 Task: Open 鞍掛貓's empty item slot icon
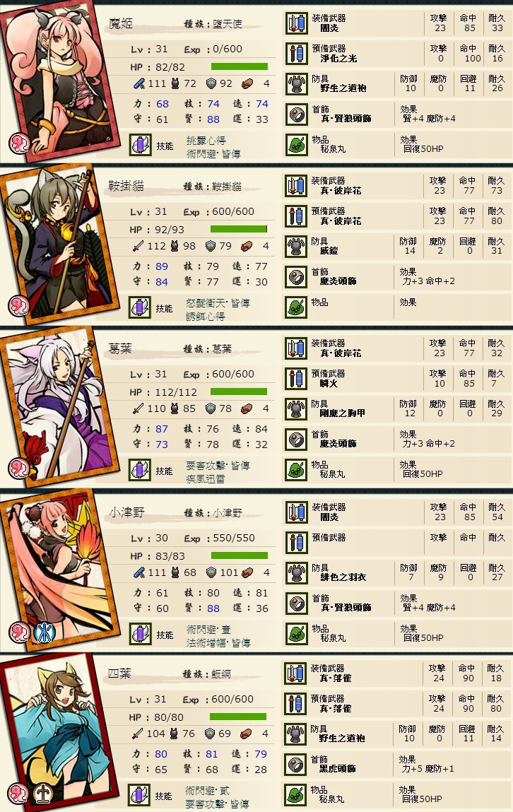296,307
